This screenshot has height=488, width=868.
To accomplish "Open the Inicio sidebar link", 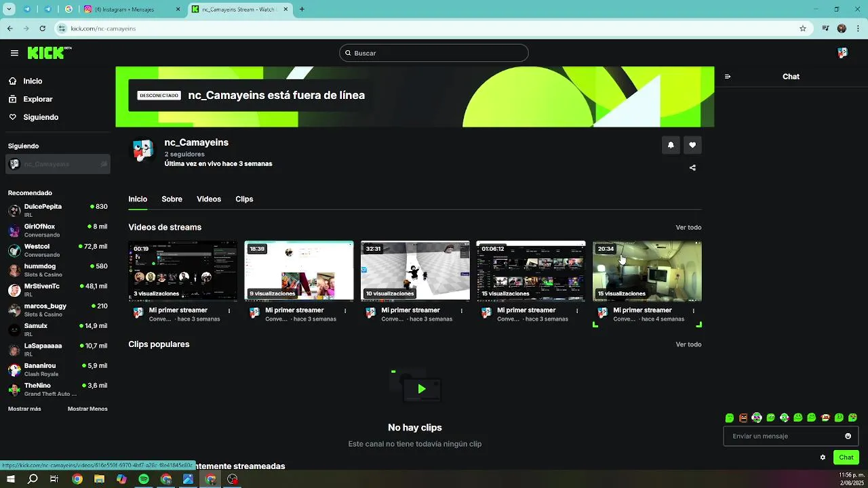I will tap(33, 81).
